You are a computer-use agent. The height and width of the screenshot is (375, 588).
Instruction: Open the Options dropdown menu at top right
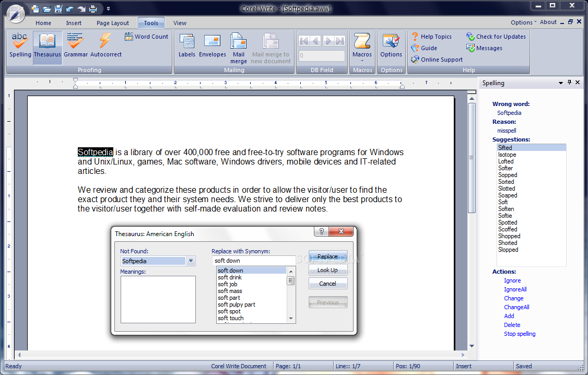tap(523, 22)
